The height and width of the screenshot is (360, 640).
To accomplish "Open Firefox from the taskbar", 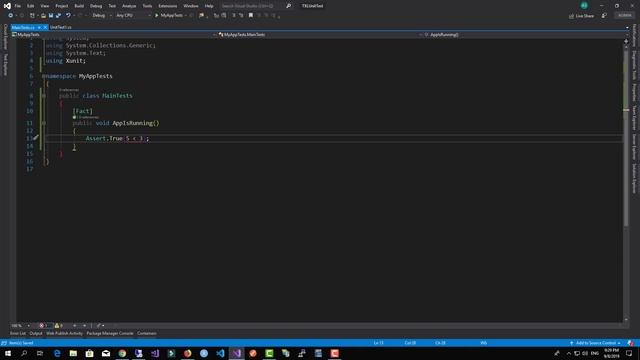I will (187, 353).
